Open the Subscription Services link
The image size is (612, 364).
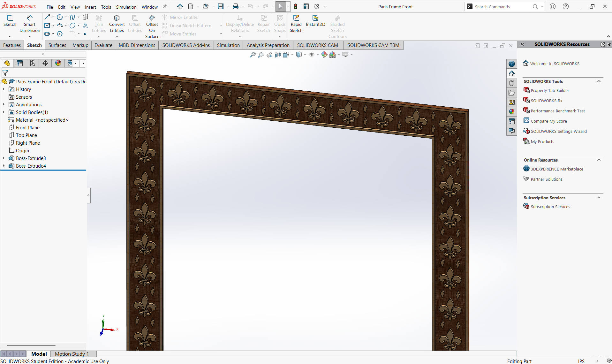click(550, 207)
